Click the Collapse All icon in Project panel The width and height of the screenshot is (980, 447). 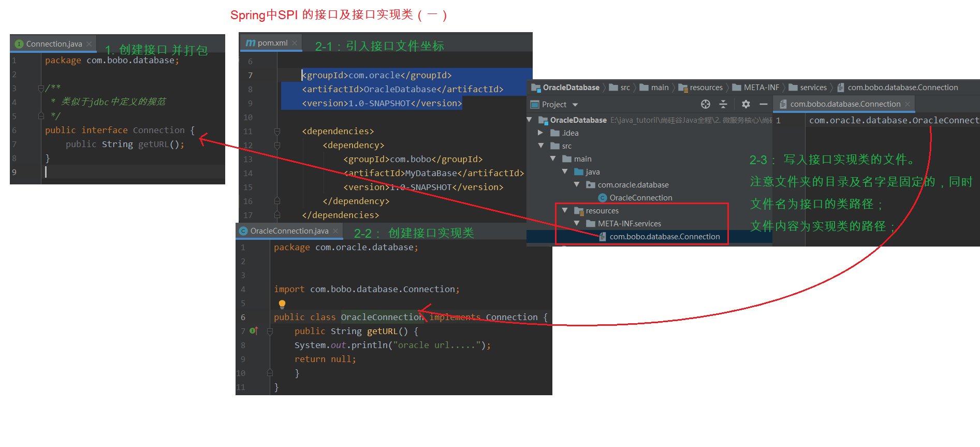pyautogui.click(x=723, y=104)
